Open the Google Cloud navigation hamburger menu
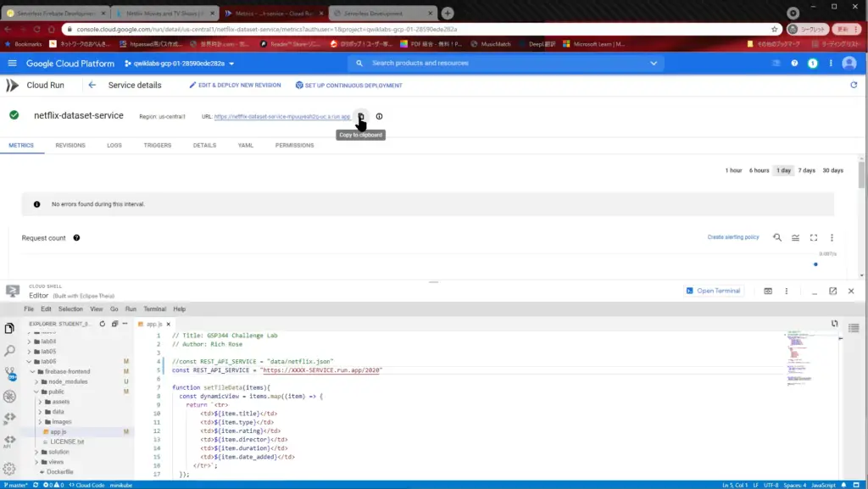Image resolution: width=868 pixels, height=489 pixels. [12, 63]
